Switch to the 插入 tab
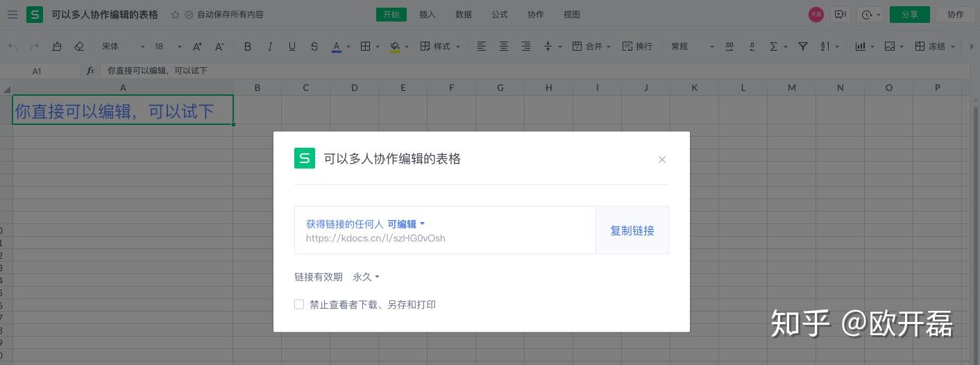Viewport: 980px width, 365px height. coord(428,15)
